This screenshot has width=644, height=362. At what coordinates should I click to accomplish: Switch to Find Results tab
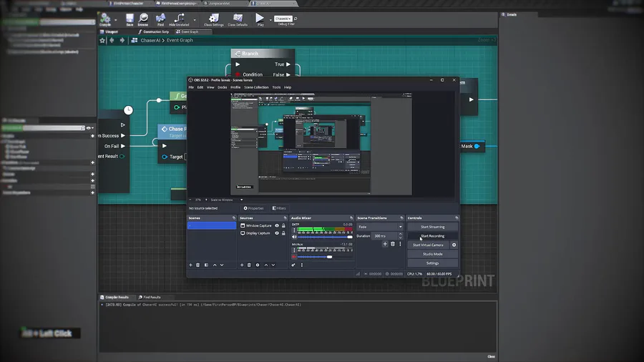[150, 297]
